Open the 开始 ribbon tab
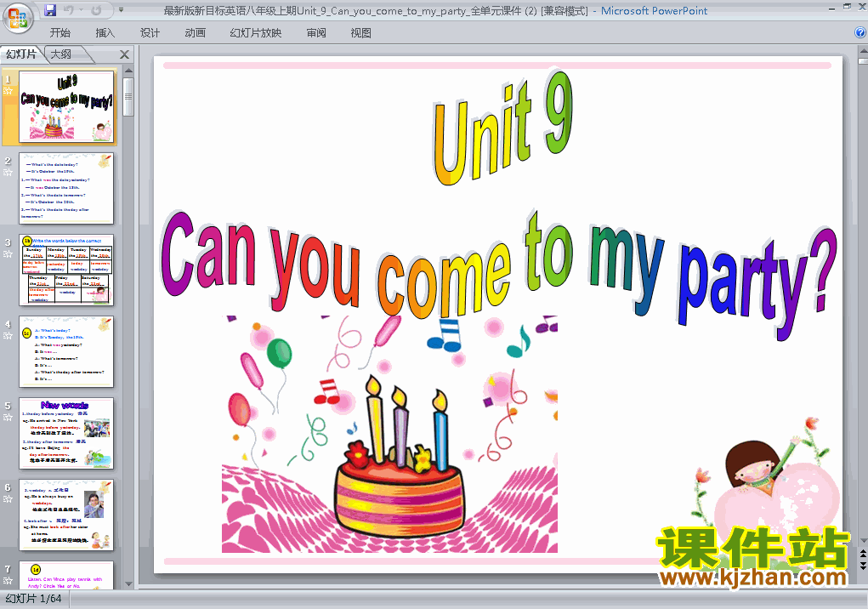The image size is (868, 609). tap(60, 33)
